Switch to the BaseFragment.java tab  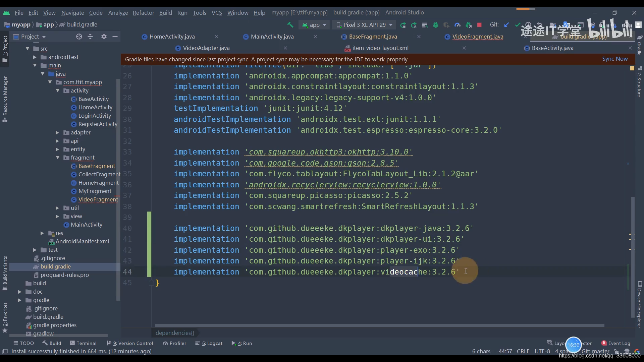[373, 37]
